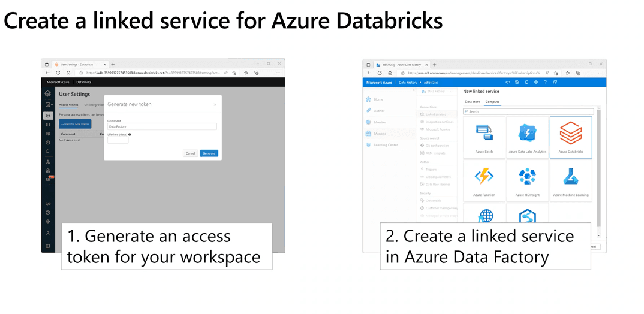Click the token Comment text field
Image resolution: width=644 pixels, height=314 pixels.
point(162,126)
